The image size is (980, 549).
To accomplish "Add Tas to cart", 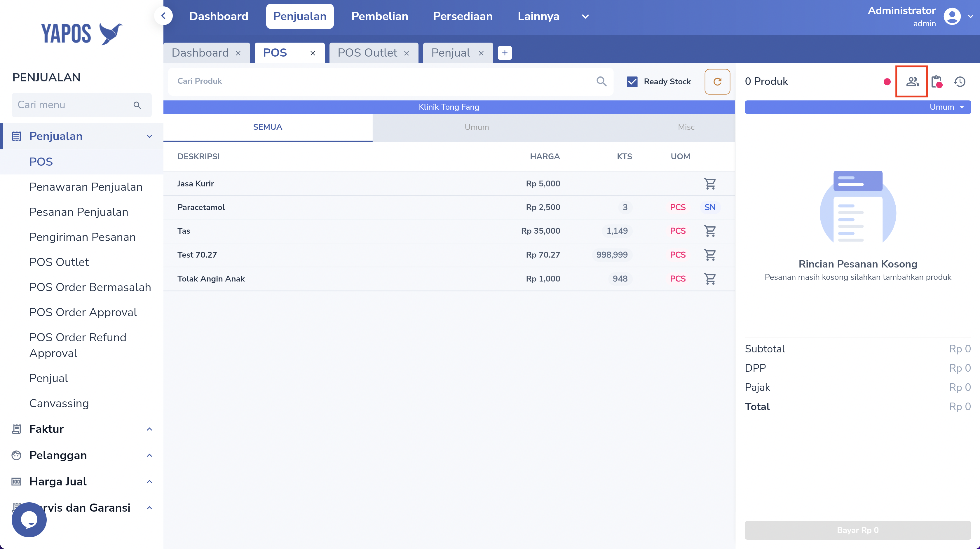I will [x=710, y=231].
